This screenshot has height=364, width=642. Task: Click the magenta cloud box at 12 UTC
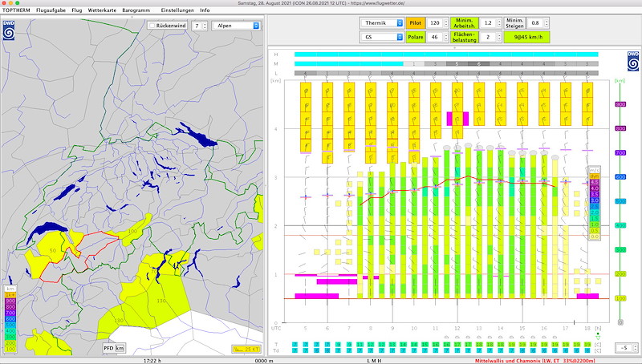[457, 119]
